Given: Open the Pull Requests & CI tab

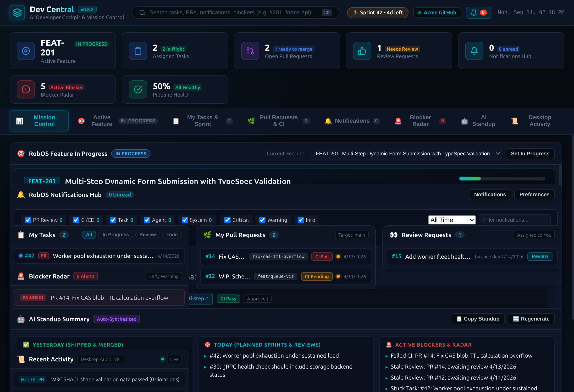Looking at the screenshot, I should (x=279, y=121).
